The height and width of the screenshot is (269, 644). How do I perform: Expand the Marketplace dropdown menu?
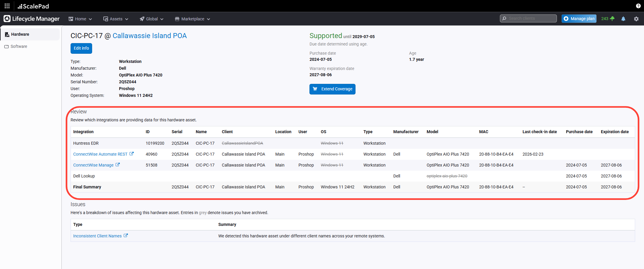click(193, 19)
